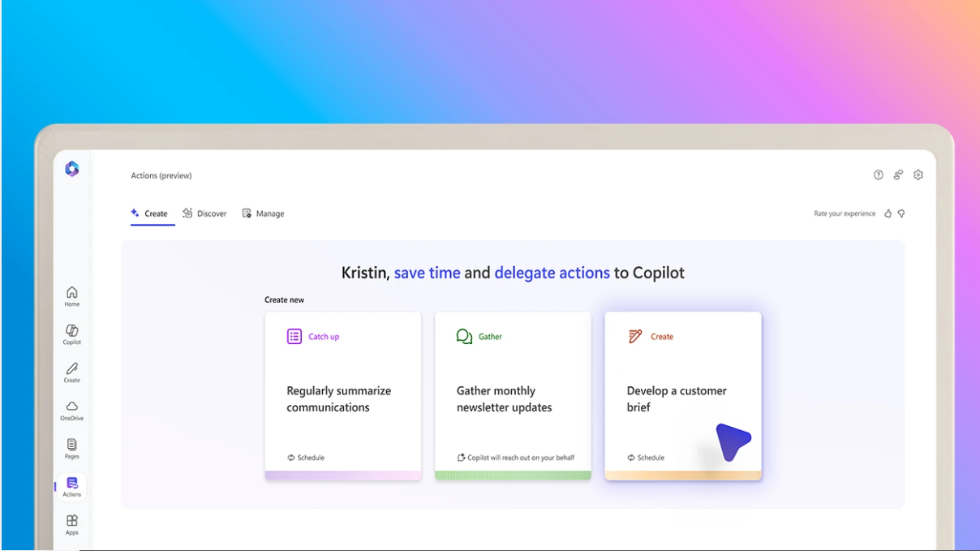
Task: Rate the experience with thumbs down
Action: (900, 213)
